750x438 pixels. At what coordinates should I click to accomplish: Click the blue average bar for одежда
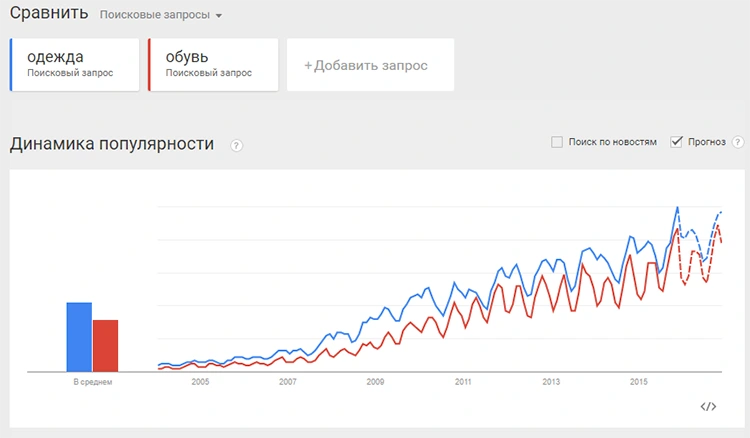pyautogui.click(x=79, y=336)
